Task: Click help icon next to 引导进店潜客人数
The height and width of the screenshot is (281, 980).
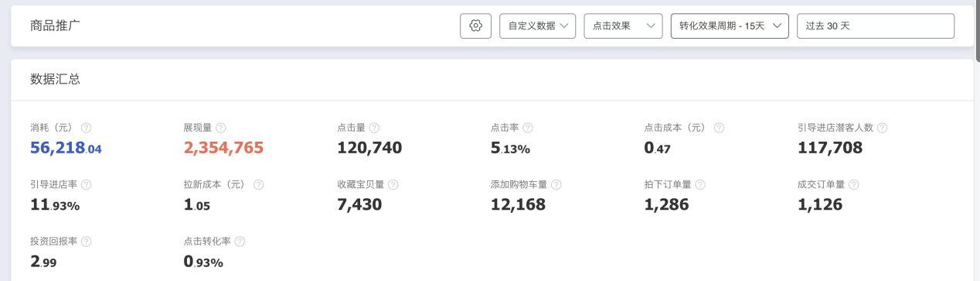Action: pos(882,128)
